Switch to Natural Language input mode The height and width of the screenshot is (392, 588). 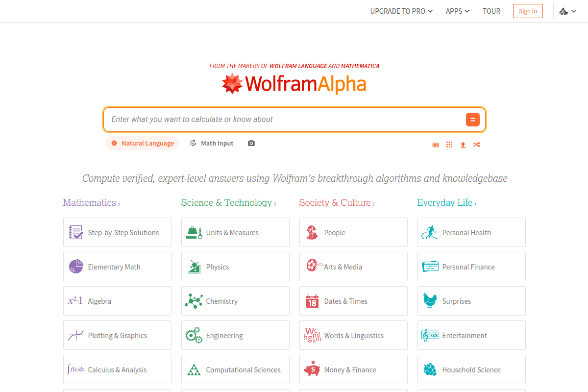pos(142,143)
